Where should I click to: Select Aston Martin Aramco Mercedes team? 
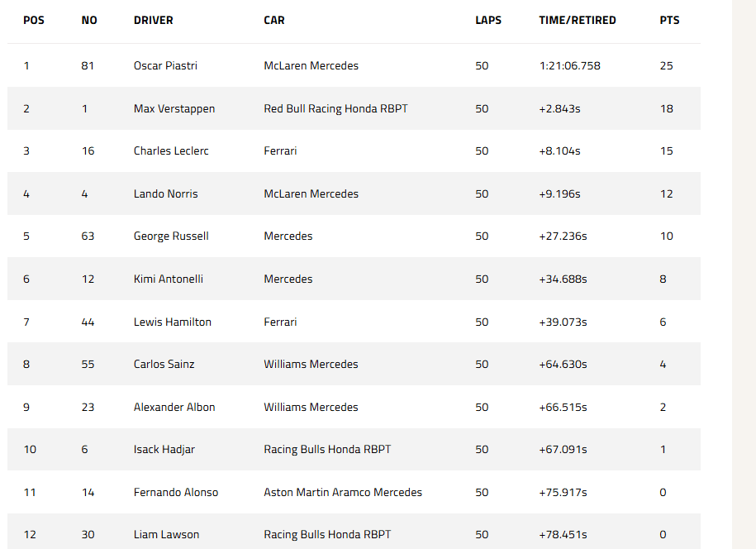[x=343, y=492]
